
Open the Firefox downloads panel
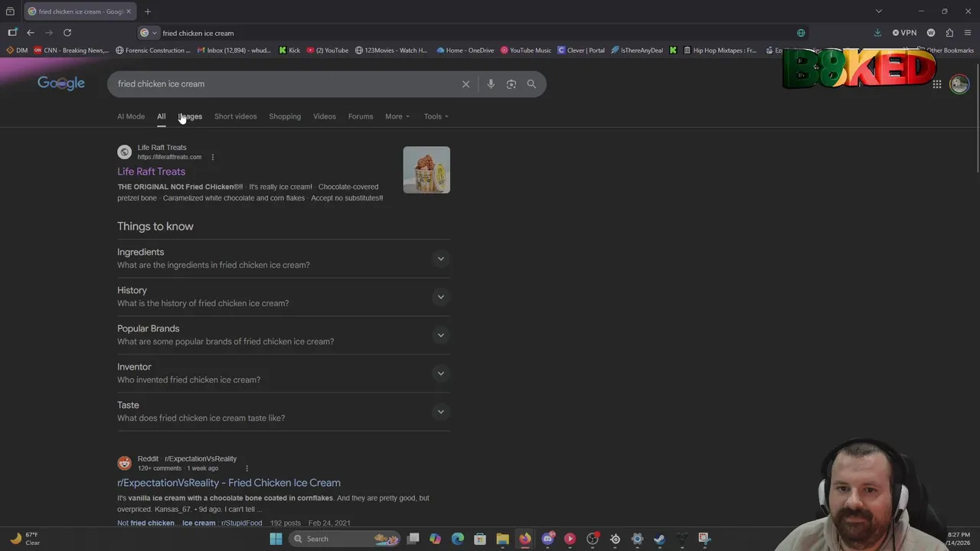click(x=877, y=33)
